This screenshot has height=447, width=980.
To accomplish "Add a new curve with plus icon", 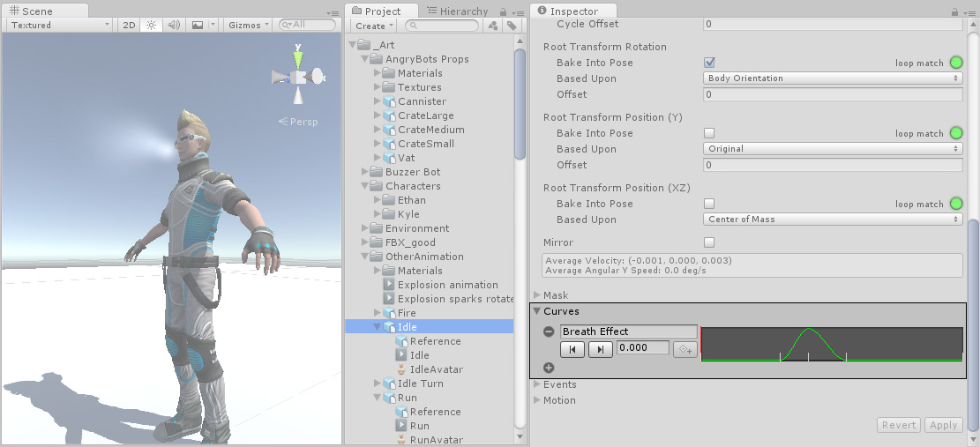I will pyautogui.click(x=549, y=368).
